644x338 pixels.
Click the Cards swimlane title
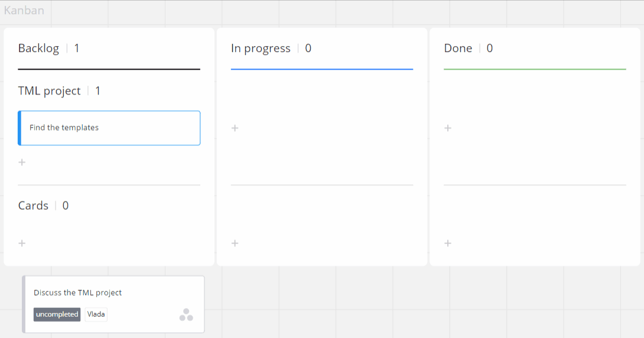(33, 206)
